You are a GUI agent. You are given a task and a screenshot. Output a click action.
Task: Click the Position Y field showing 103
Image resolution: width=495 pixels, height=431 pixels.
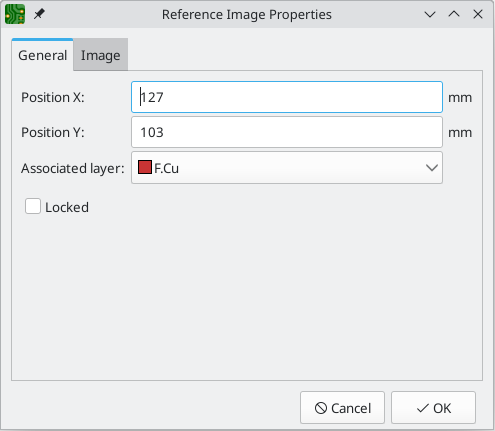click(287, 132)
